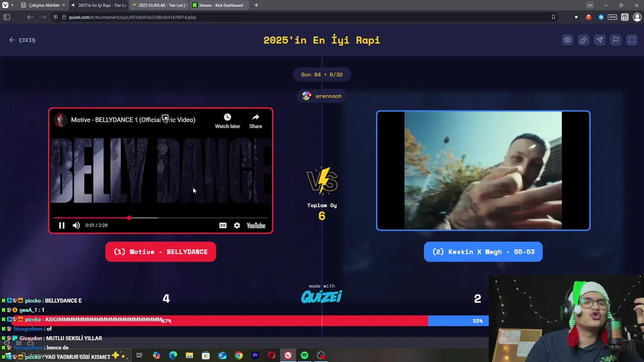Click the Motive channel avatar in the player
This screenshot has width=644, height=362.
click(x=60, y=120)
